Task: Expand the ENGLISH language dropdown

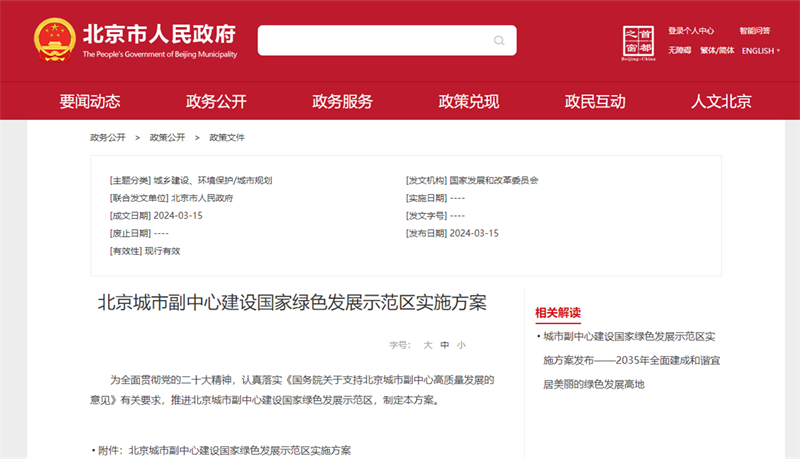Action: tap(761, 51)
